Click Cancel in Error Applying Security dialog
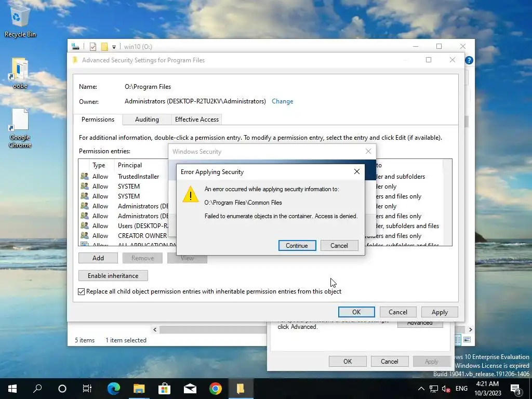Viewport: 532px width, 399px height. pyautogui.click(x=339, y=245)
